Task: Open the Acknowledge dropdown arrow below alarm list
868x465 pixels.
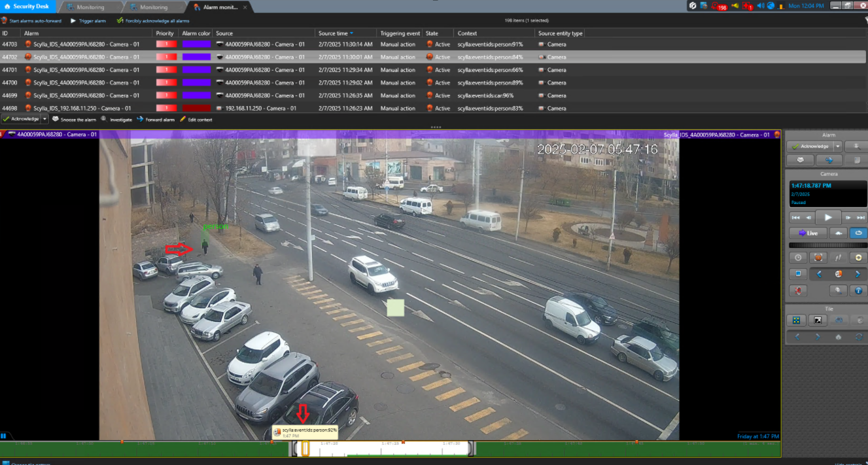Action: coord(44,120)
